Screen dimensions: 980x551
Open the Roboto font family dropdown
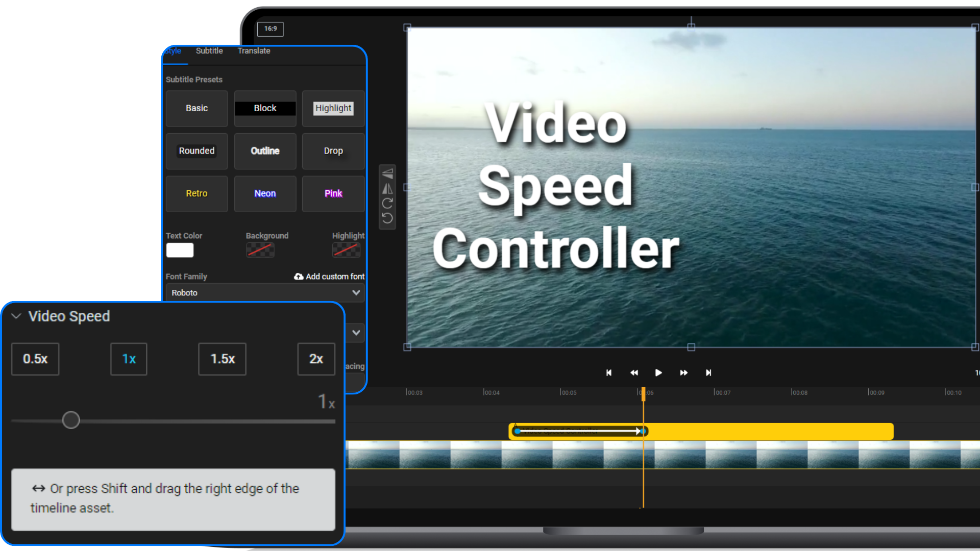[x=265, y=292]
